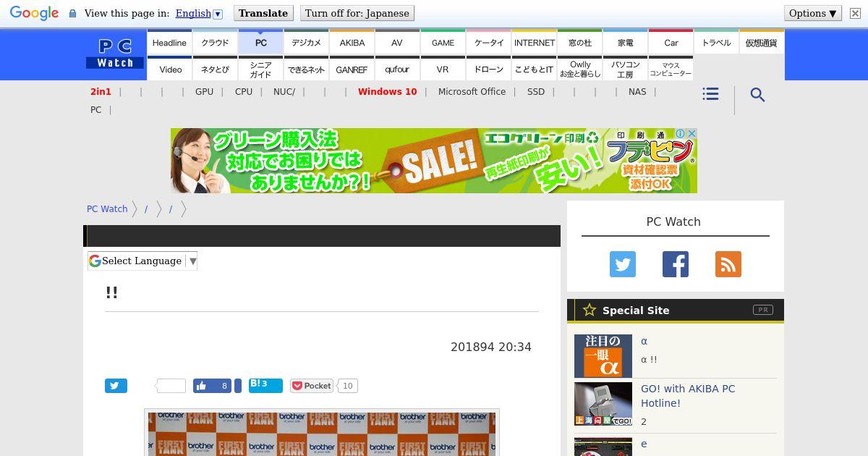Select the PC tab
Viewport: 868px width, 456px height.
click(260, 42)
